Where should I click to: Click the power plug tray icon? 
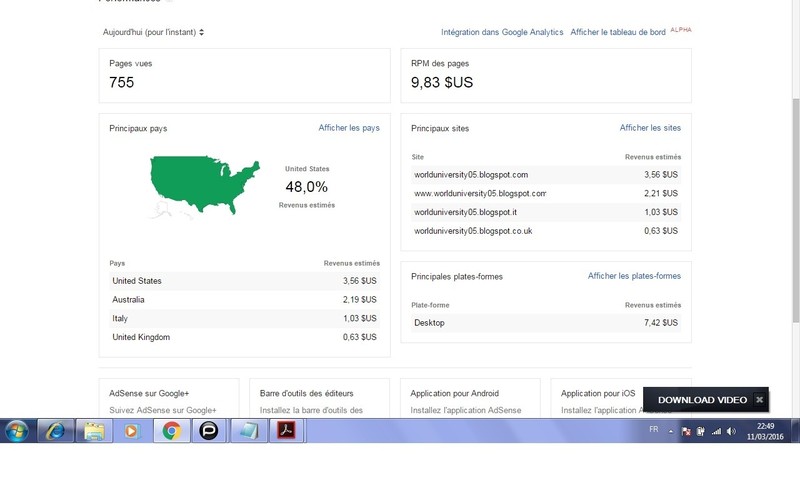click(701, 432)
